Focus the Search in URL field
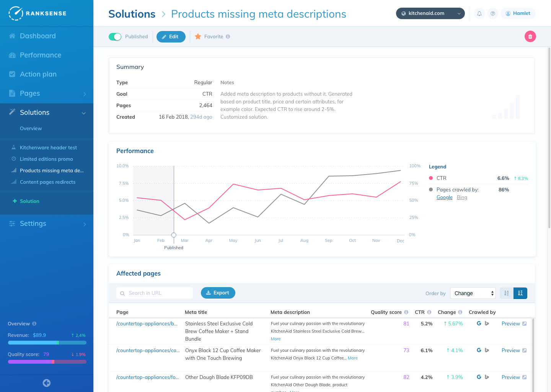 pyautogui.click(x=155, y=293)
